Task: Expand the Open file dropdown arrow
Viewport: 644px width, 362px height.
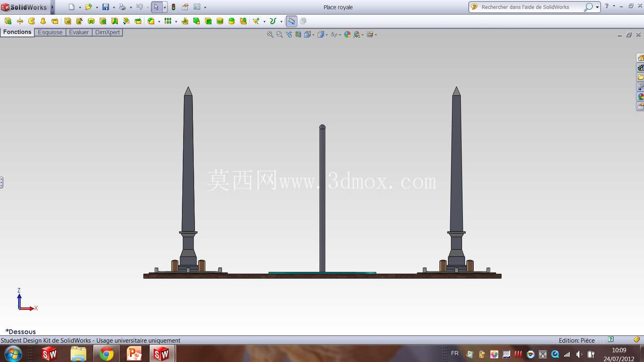Action: 97,7
